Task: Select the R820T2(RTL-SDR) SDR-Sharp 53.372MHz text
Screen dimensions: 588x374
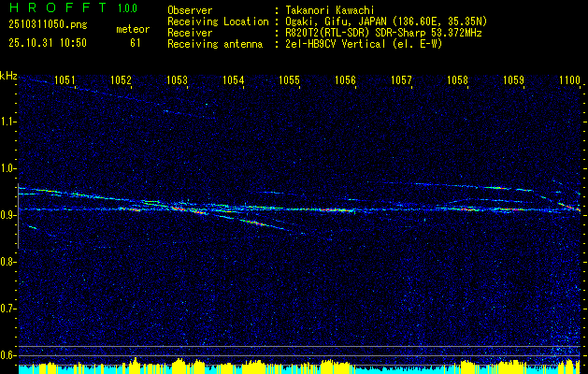Action: tap(383, 33)
